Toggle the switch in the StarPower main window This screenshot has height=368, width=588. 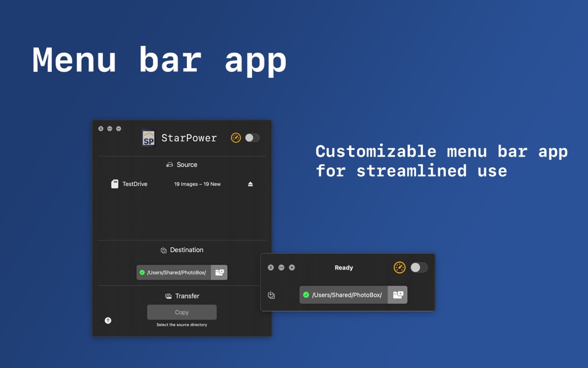253,138
